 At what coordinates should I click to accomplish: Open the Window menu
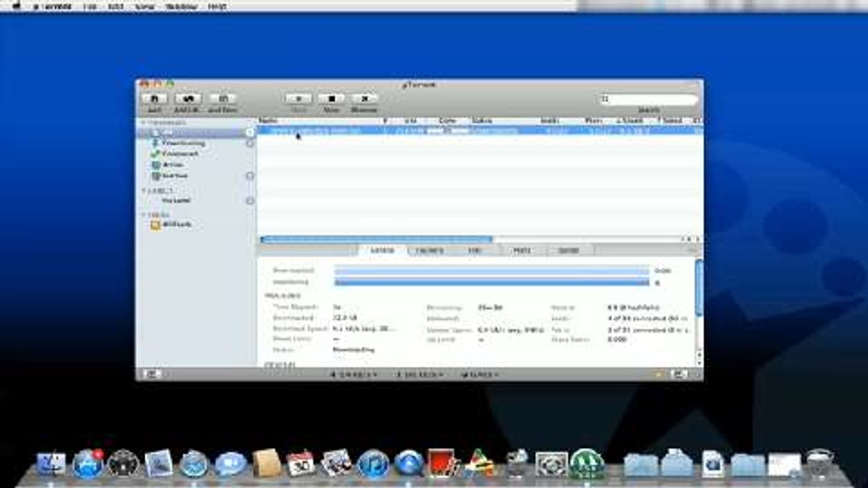pos(181,5)
